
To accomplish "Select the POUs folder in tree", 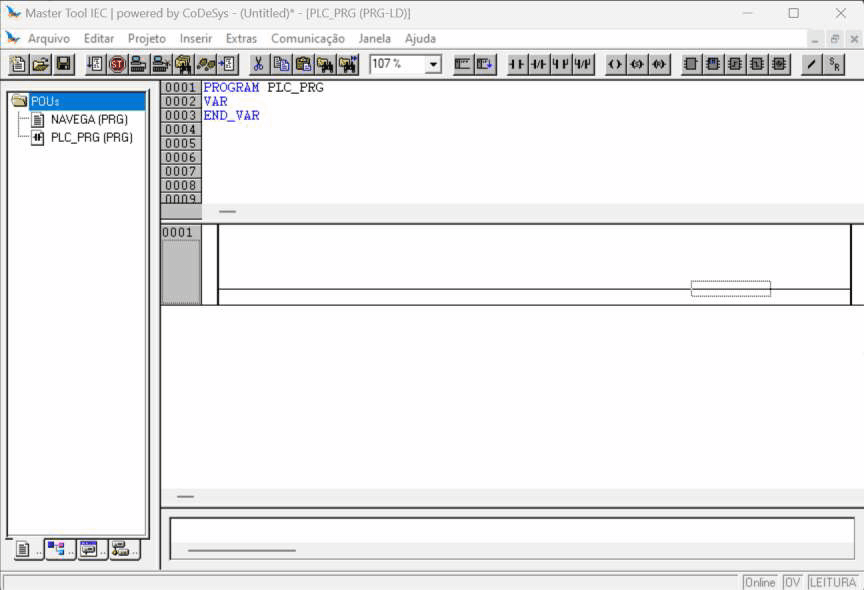I will pos(45,101).
